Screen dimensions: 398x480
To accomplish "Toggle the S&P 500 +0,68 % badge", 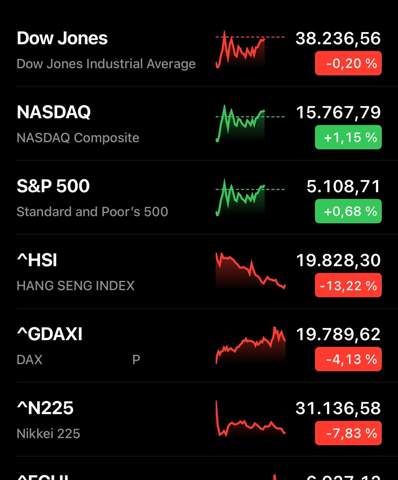I will [x=348, y=211].
